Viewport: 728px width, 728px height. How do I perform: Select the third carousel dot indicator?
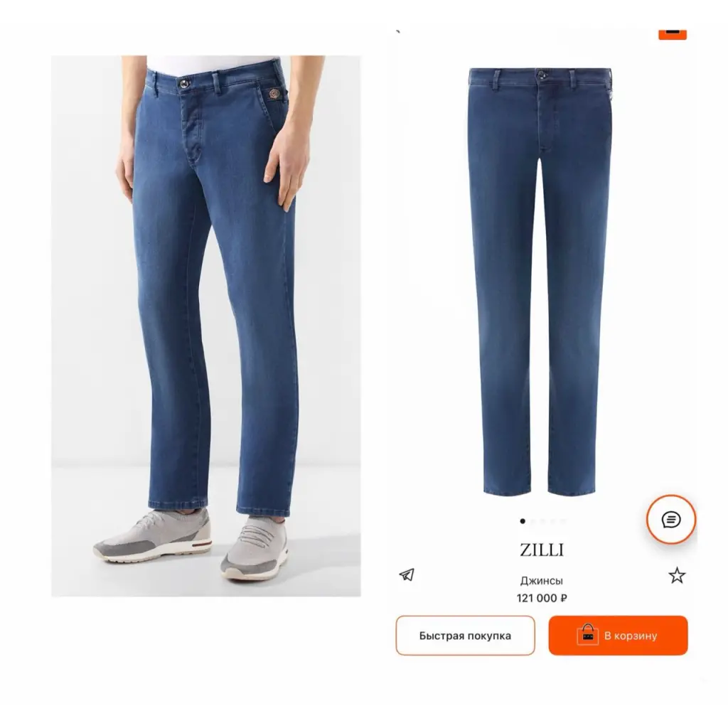click(x=542, y=521)
